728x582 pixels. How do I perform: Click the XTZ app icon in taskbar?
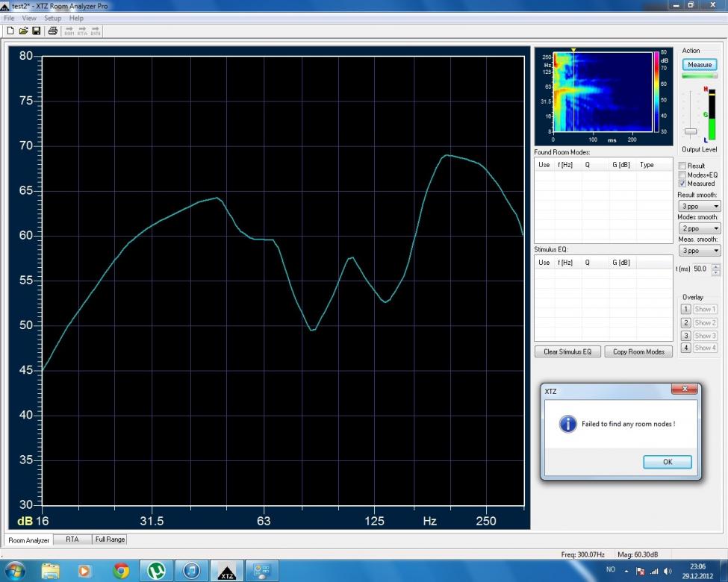(x=227, y=571)
